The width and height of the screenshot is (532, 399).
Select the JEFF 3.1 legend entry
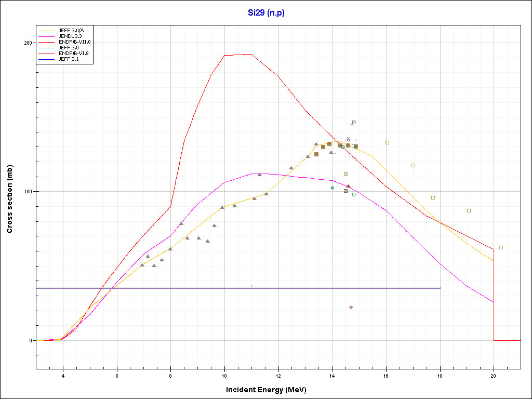click(68, 59)
